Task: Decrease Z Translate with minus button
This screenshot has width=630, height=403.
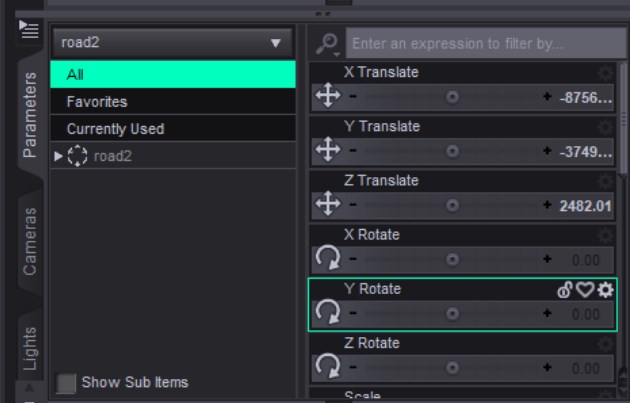Action: click(x=353, y=205)
